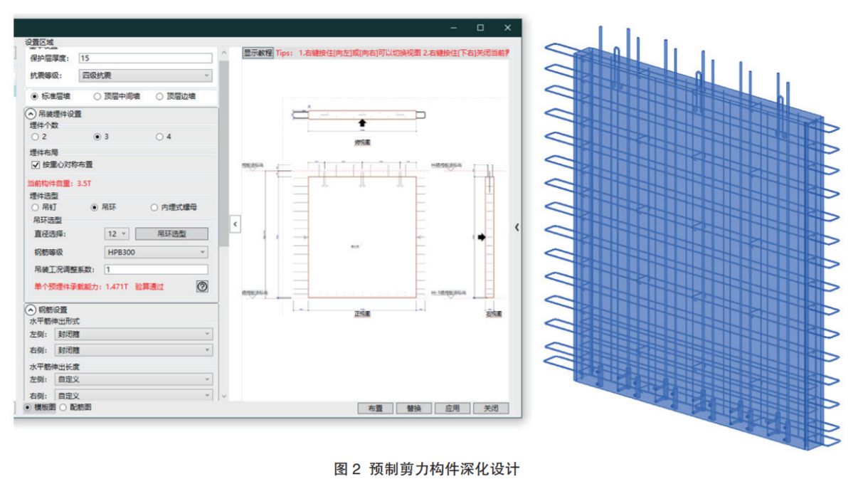Select the 顶层中间墙 radio option
Viewport: 868px width, 484px height.
coord(97,96)
